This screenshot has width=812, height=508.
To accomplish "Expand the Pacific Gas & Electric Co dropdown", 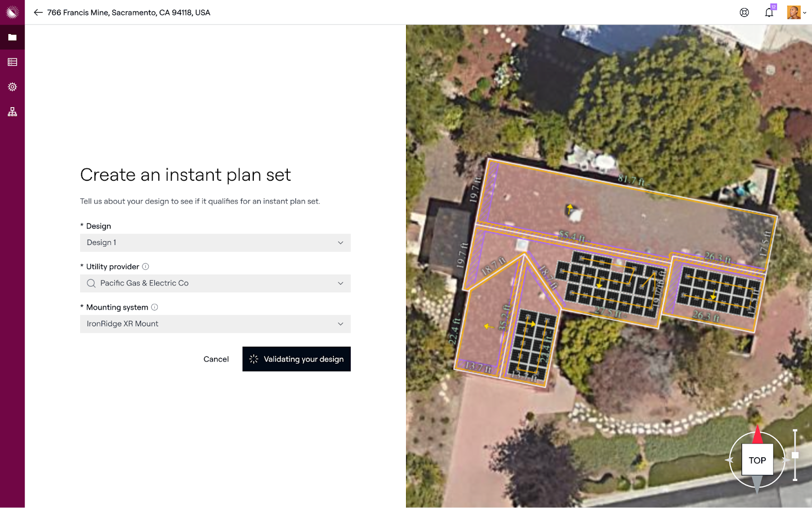I will point(215,283).
